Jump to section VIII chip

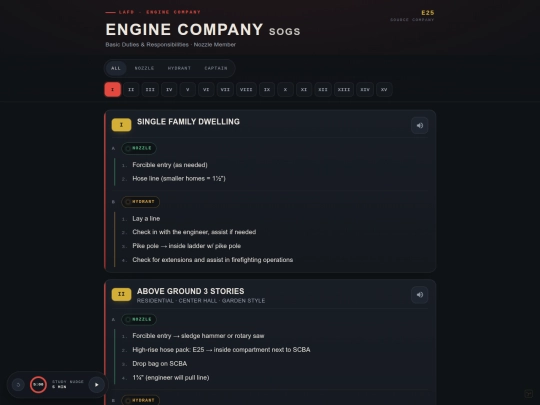pos(246,90)
